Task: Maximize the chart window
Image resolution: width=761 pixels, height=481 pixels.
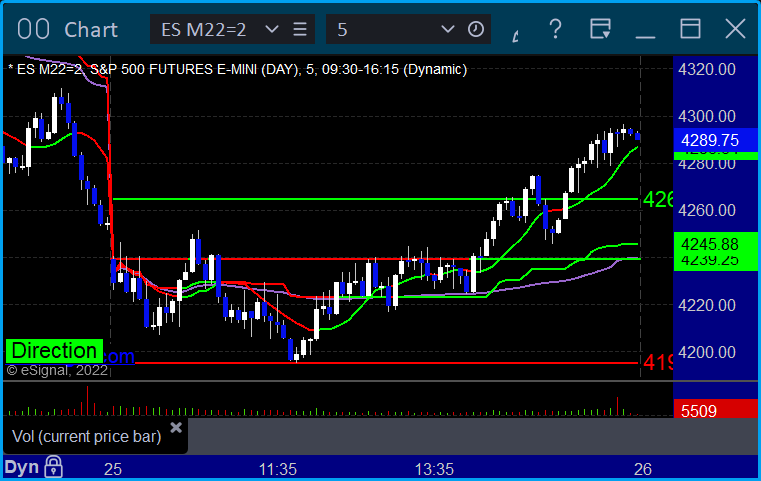Action: click(690, 29)
